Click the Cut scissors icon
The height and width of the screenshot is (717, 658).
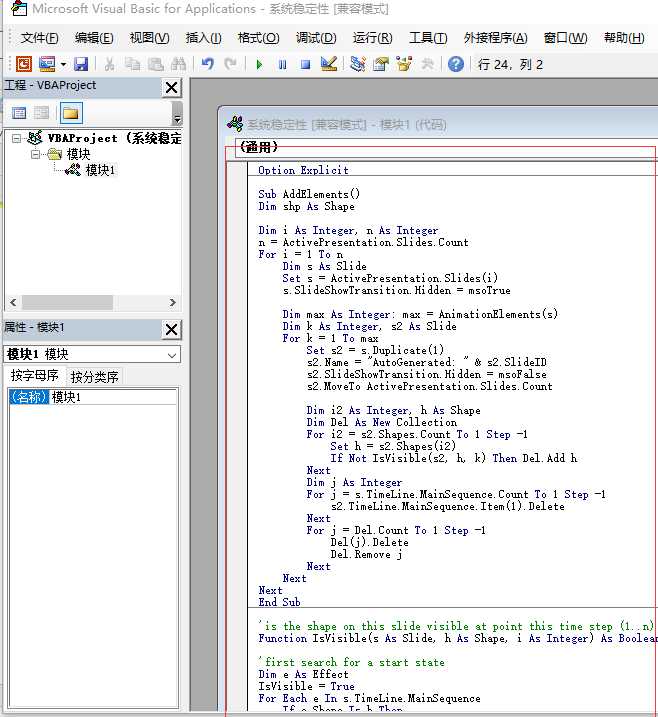tap(109, 64)
